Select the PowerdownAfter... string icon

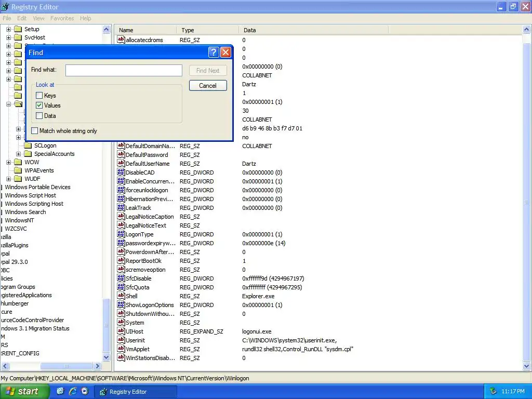click(x=121, y=251)
